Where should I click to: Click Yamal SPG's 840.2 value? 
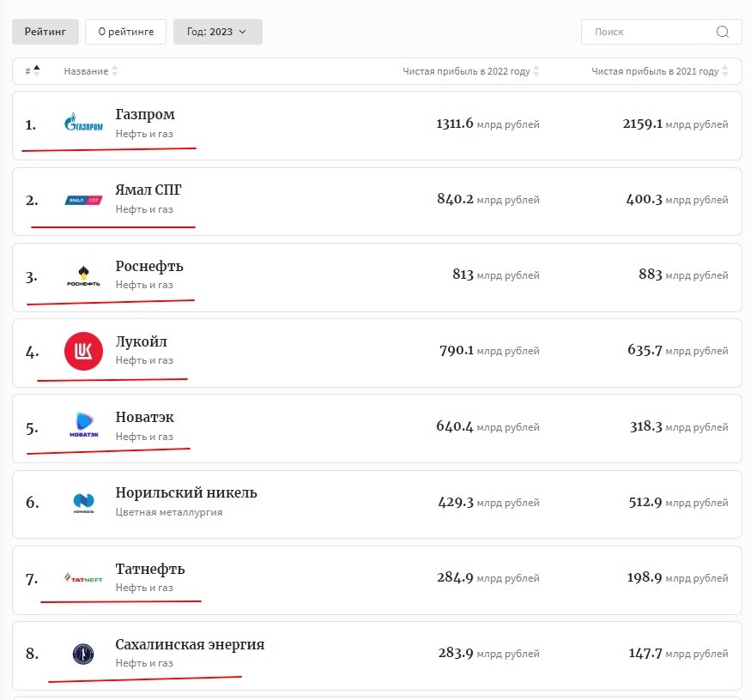455,199
